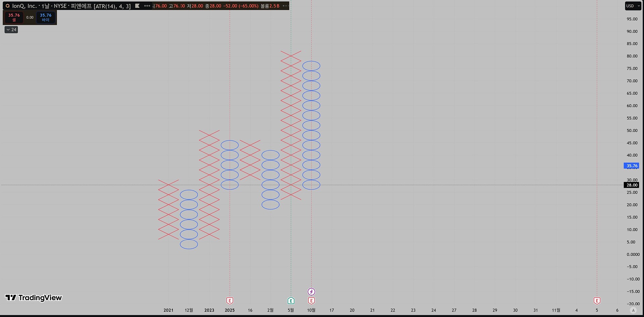Click the red earnings E marker at 10월
This screenshot has width=644, height=317.
tap(311, 301)
